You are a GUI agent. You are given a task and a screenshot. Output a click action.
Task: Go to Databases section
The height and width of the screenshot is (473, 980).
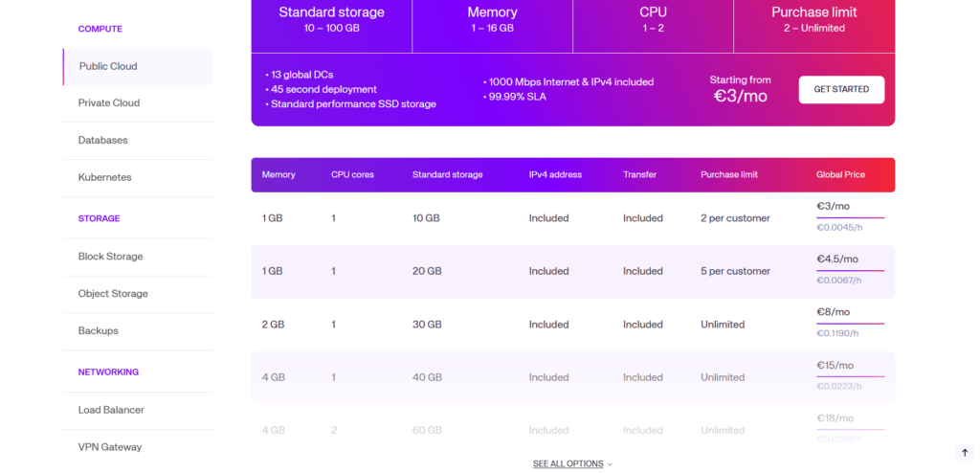click(x=103, y=140)
